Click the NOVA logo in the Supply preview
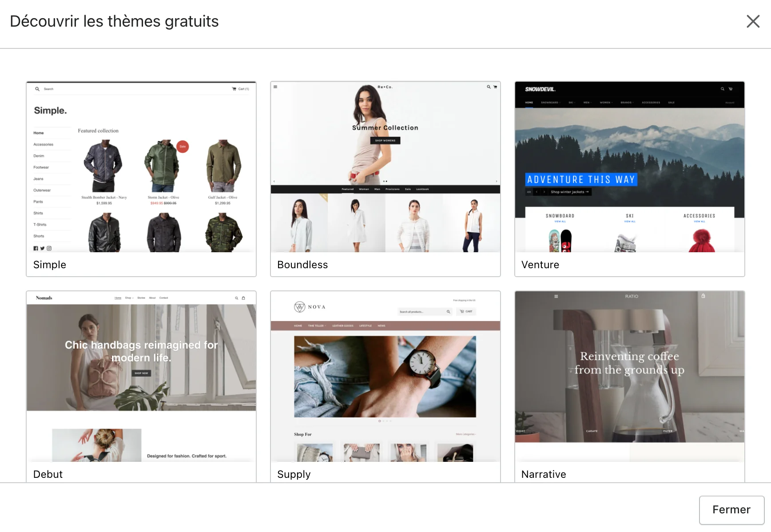The image size is (771, 532). pyautogui.click(x=310, y=307)
